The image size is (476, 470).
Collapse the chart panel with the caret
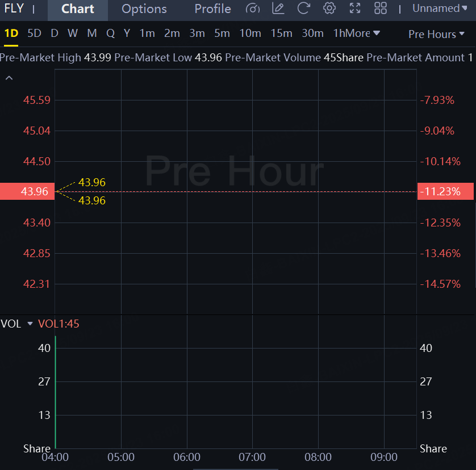pyautogui.click(x=9, y=78)
